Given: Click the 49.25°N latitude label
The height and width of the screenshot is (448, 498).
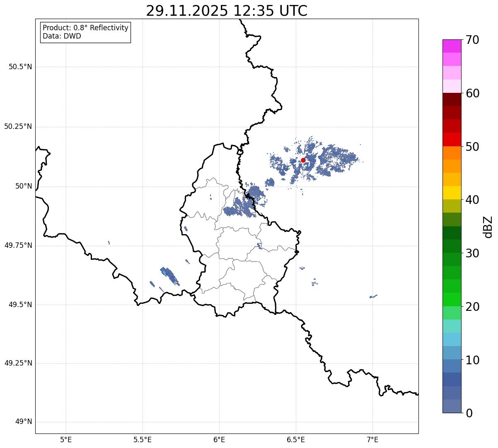Looking at the screenshot, I should 18,363.
